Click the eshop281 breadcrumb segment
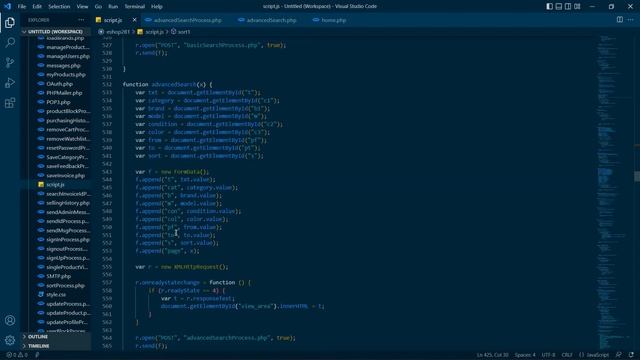The height and width of the screenshot is (360, 640). 118,31
